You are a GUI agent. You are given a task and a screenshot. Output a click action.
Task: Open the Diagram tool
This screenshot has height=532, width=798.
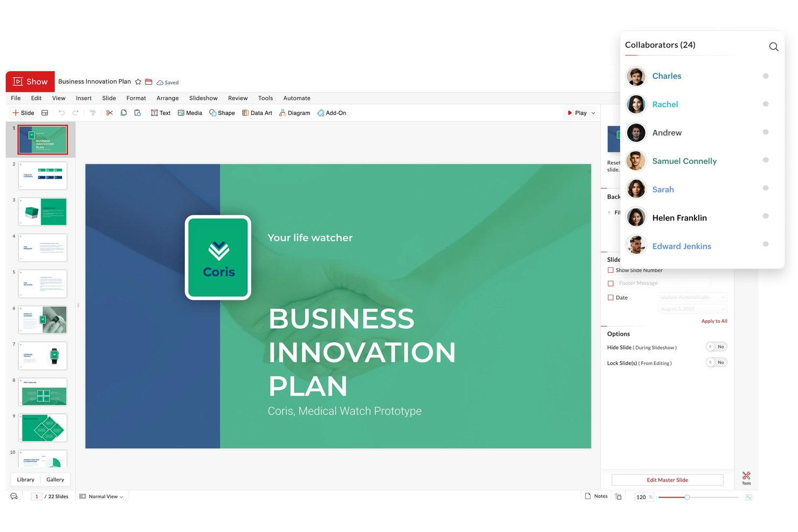[x=294, y=113]
